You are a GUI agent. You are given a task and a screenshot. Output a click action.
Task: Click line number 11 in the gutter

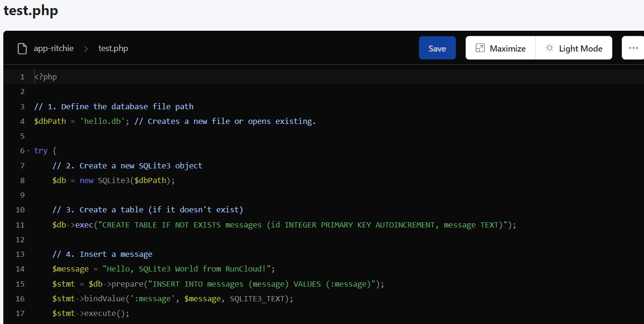pos(20,225)
